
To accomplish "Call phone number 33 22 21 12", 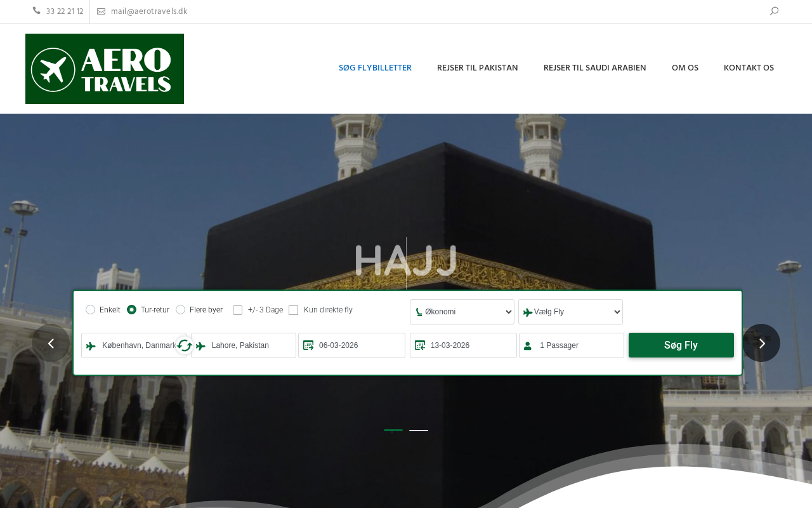I will coord(65,11).
